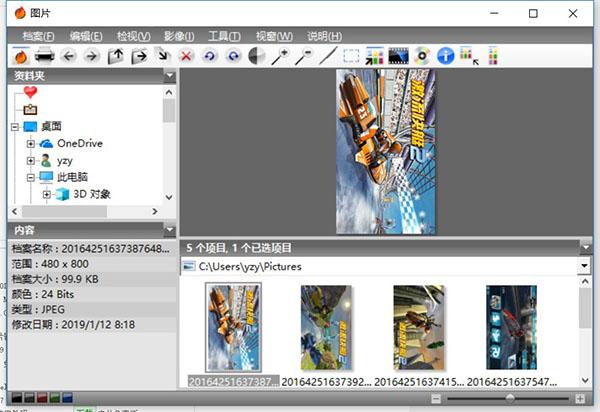The width and height of the screenshot is (600, 412).
Task: Open 编辑(E) menu
Action: tap(86, 36)
